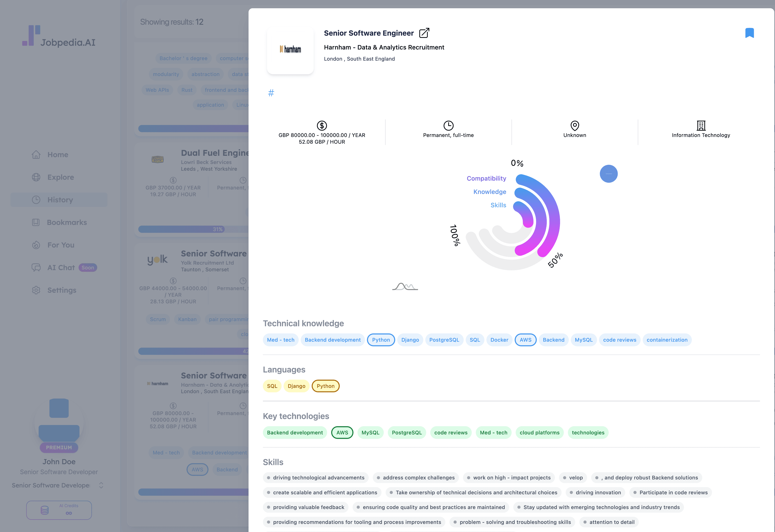Click the distribution curve icon below chart
The image size is (775, 532).
[x=405, y=287]
